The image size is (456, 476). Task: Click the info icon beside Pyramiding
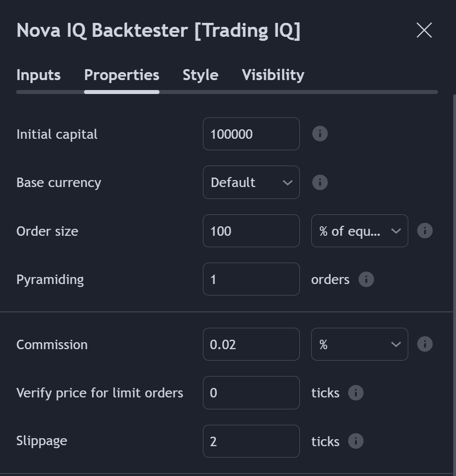coord(366,280)
